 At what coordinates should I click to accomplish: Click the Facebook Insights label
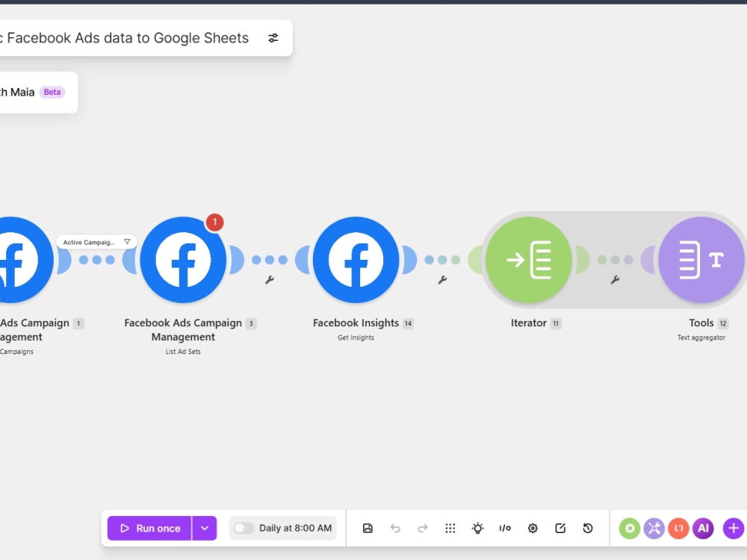(x=356, y=323)
